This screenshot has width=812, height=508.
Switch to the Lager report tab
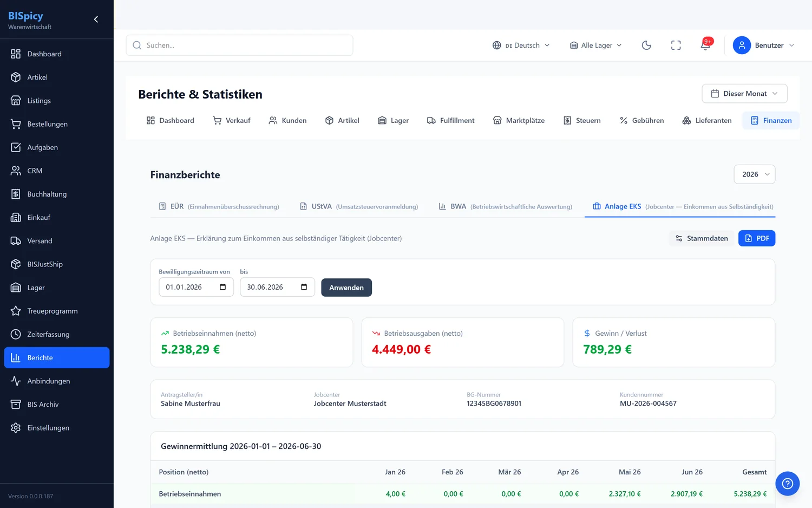(394, 121)
